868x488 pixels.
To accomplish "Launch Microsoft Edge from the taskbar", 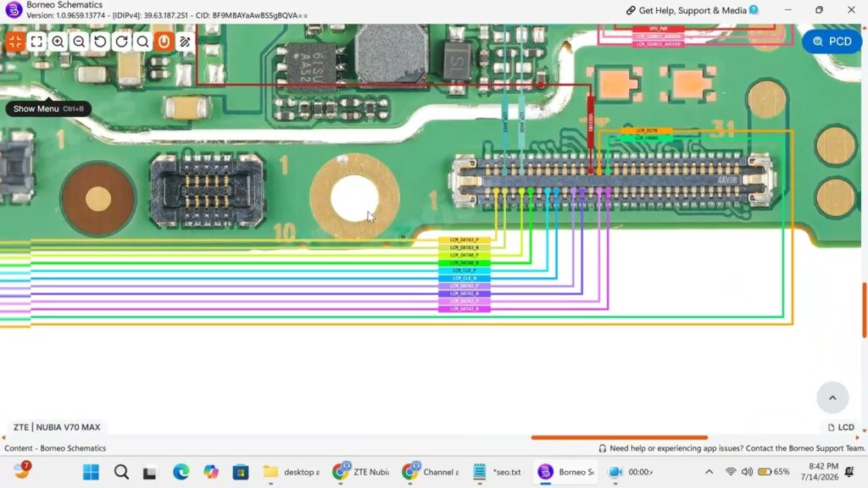I will [x=181, y=472].
